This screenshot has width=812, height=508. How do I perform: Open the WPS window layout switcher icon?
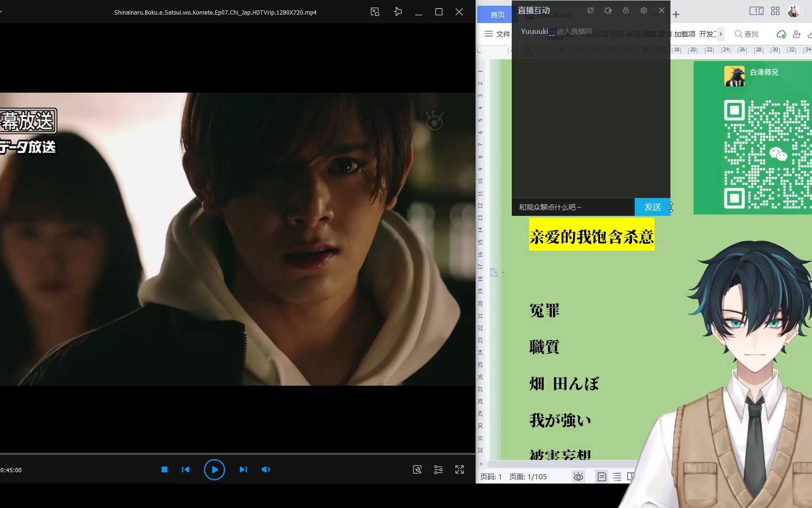coord(756,11)
